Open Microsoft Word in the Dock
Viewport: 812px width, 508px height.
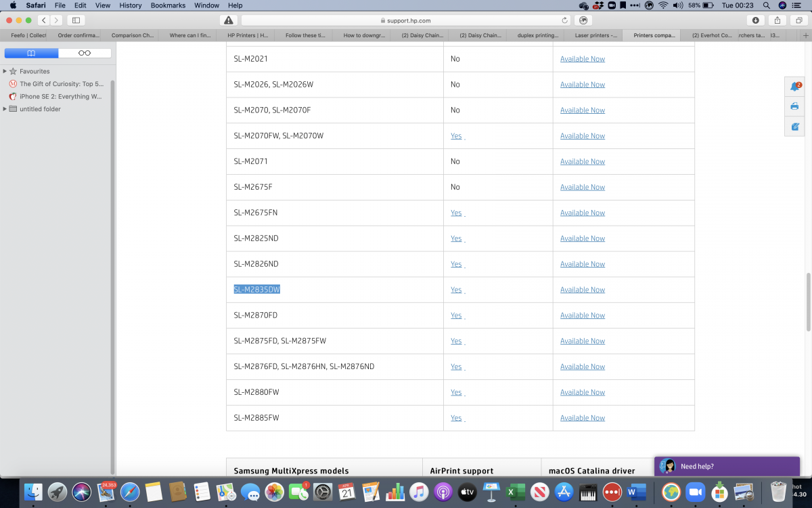click(636, 492)
